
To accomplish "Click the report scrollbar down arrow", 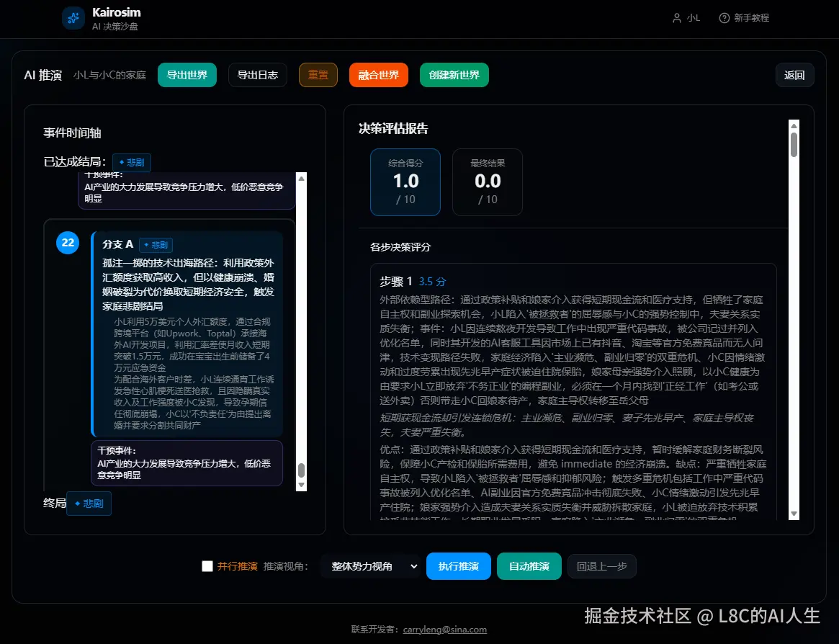I will click(794, 514).
